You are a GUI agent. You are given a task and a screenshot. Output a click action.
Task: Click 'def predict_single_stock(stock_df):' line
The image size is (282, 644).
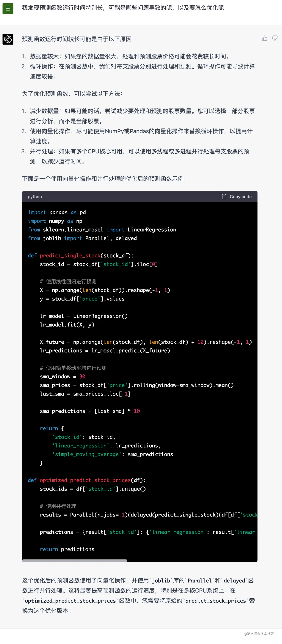coord(81,256)
